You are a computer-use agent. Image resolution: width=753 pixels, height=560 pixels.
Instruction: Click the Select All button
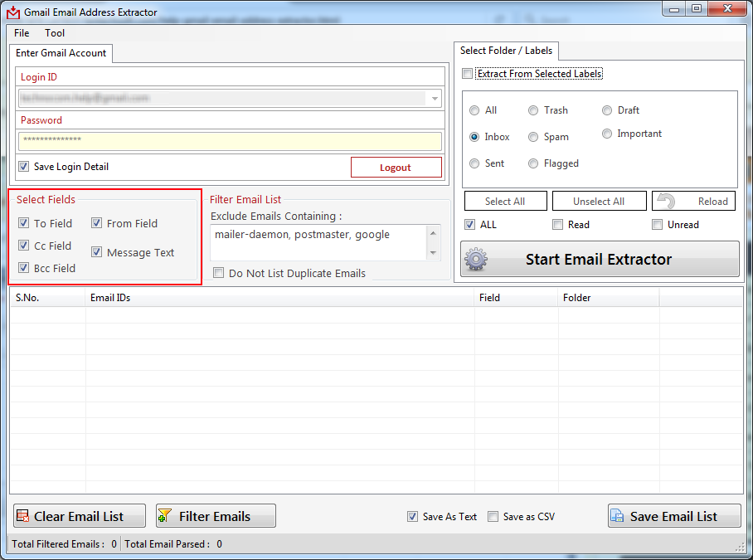click(505, 201)
